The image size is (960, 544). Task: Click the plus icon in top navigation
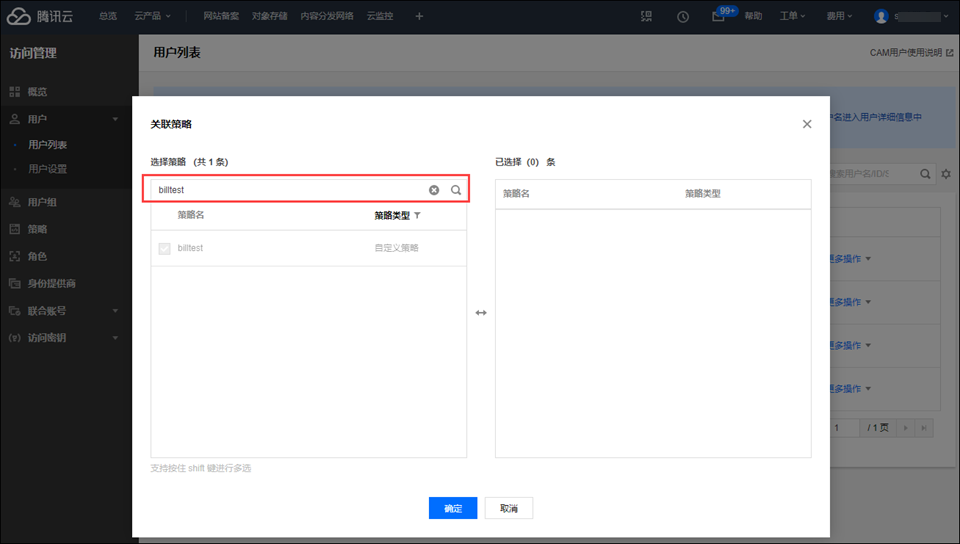pos(419,17)
